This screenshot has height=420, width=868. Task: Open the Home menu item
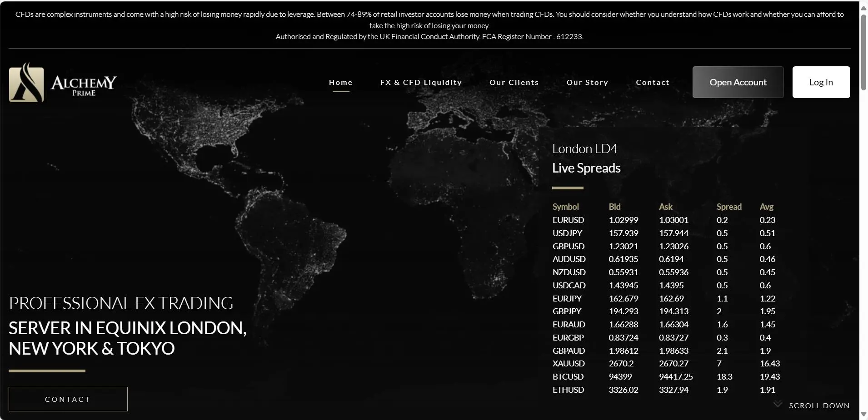point(341,83)
